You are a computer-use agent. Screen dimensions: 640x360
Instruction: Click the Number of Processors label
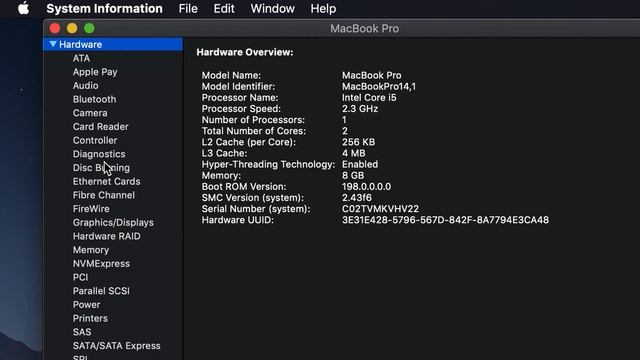pyautogui.click(x=253, y=120)
